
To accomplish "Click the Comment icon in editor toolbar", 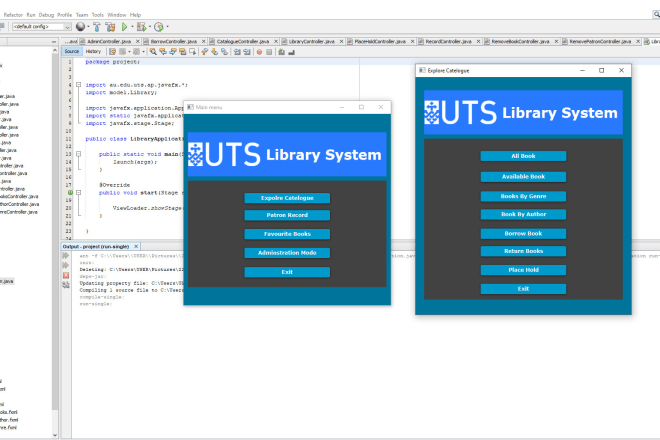I will [282, 52].
